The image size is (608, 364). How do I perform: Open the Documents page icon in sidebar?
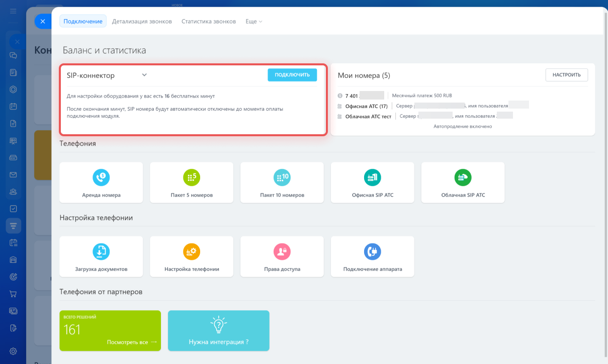pyautogui.click(x=14, y=123)
